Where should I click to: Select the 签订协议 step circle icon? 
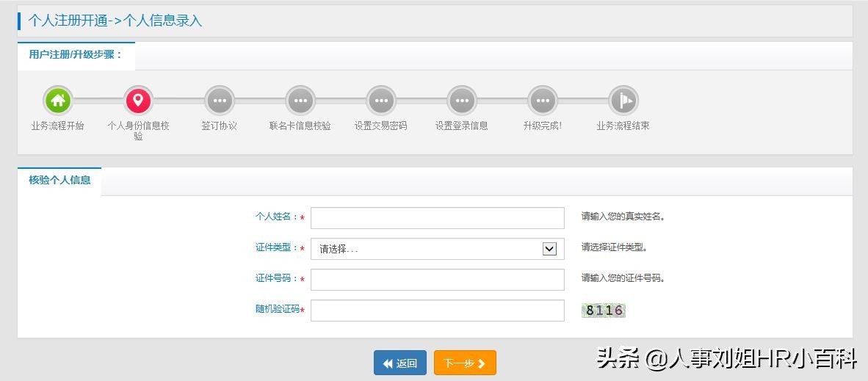(x=220, y=101)
